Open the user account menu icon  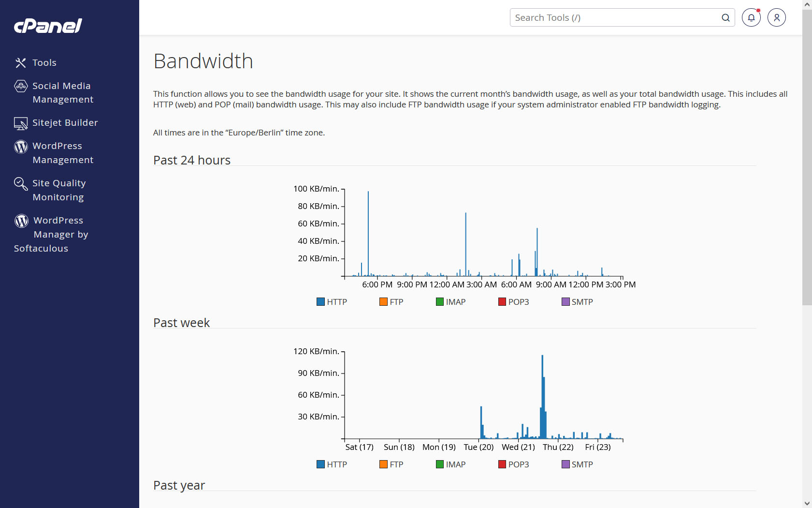776,17
